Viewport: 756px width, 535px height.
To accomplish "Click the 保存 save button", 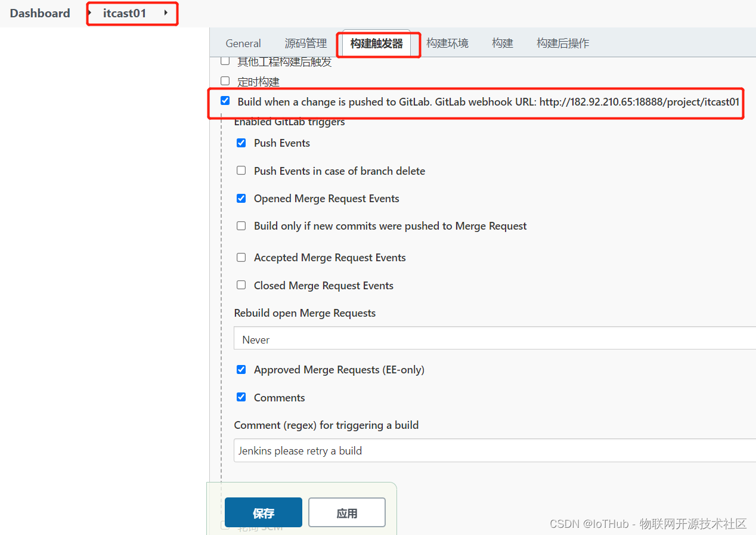I will 264,512.
